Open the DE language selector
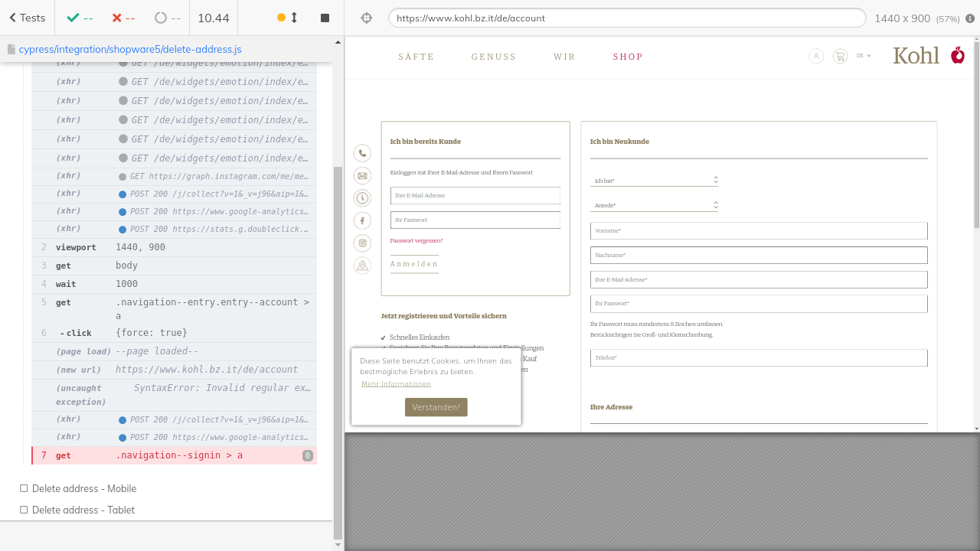This screenshot has width=980, height=551. tap(863, 56)
